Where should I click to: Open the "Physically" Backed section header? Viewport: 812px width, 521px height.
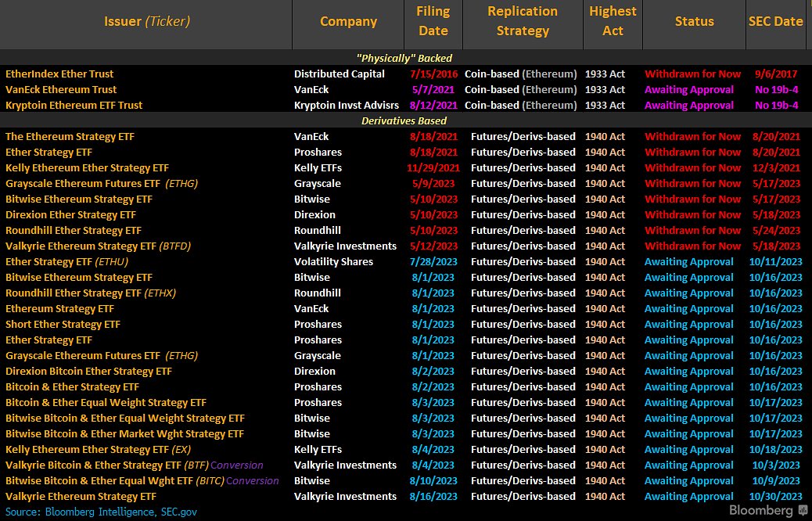(404, 58)
